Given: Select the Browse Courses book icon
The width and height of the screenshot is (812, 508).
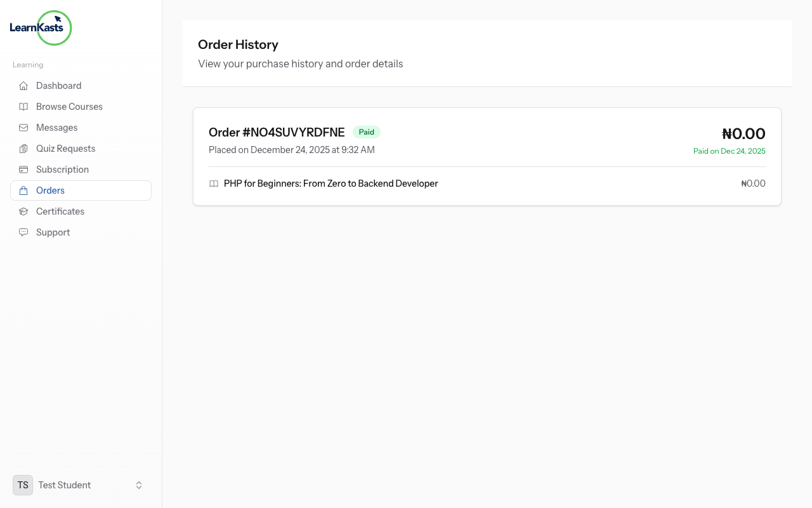Looking at the screenshot, I should [23, 106].
